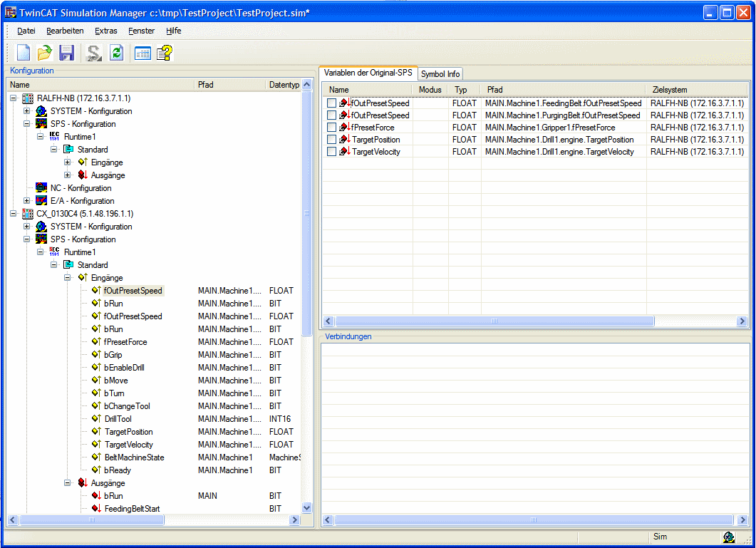Image resolution: width=756 pixels, height=548 pixels.
Task: Open the Bearbeiten menu
Action: [65, 31]
